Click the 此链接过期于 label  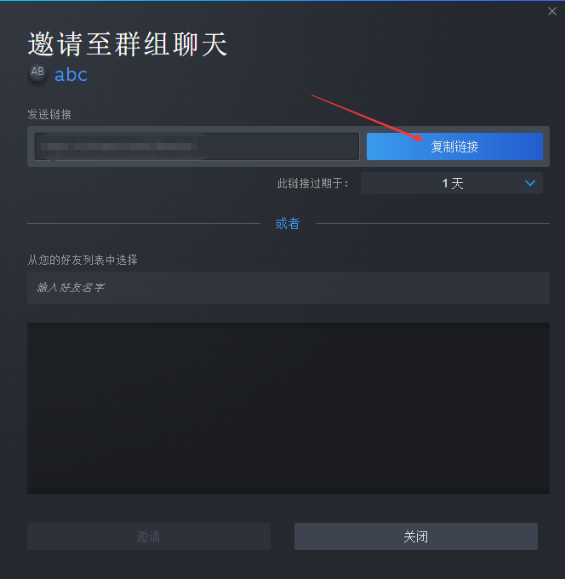[313, 183]
